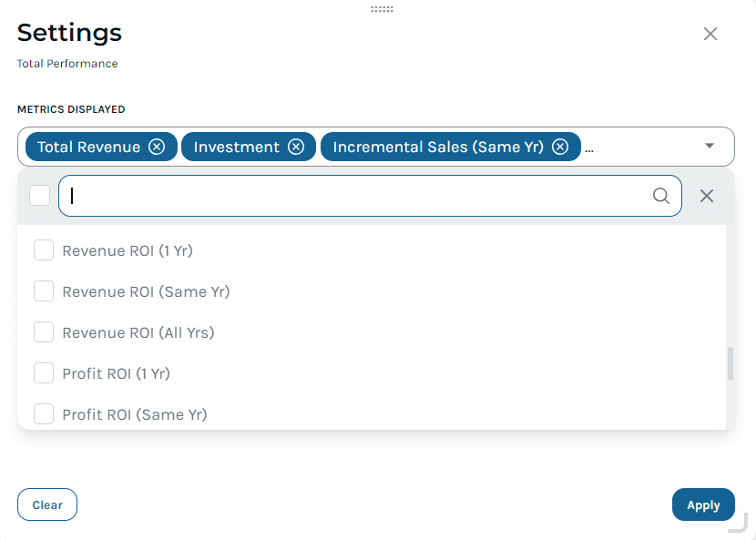This screenshot has width=756, height=540.
Task: Collapse the metrics dropdown arrow
Action: [710, 146]
